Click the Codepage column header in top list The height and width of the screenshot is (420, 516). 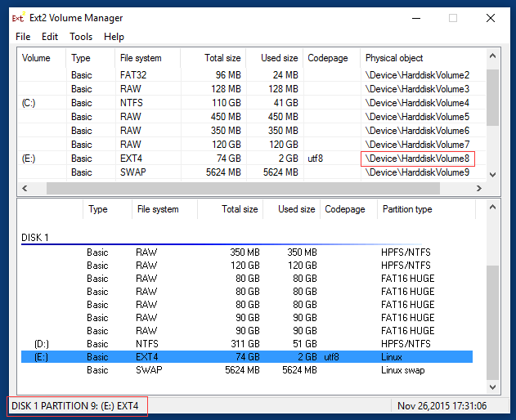328,58
